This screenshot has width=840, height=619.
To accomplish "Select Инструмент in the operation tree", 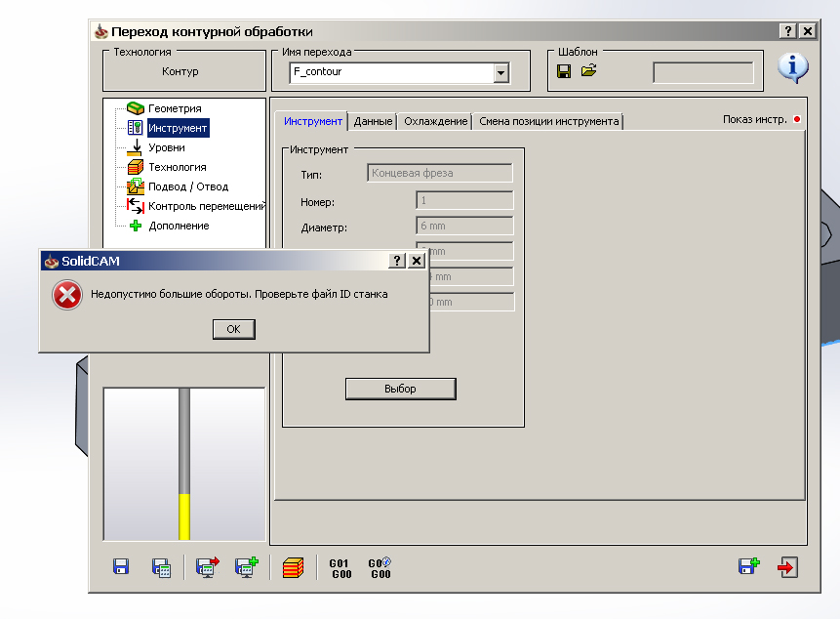I will coord(178,128).
